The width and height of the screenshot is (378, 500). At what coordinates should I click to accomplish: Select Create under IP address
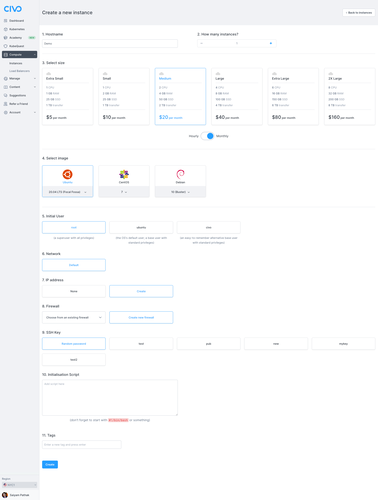coord(141,291)
